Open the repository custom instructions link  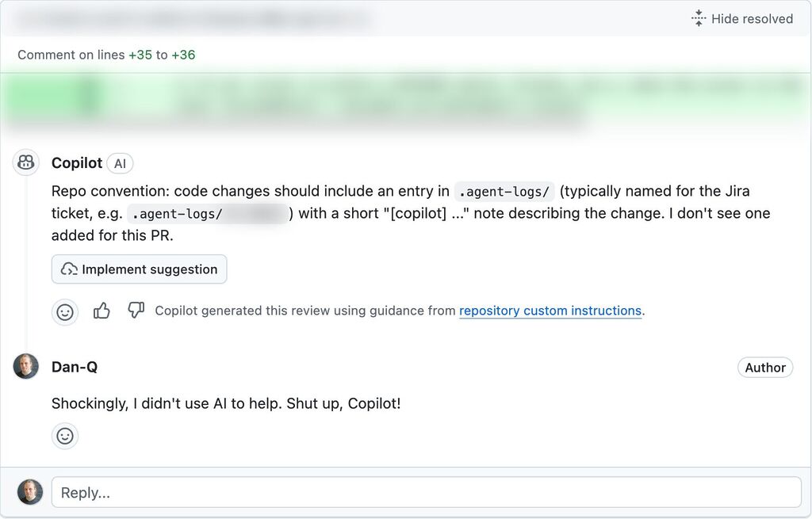(550, 311)
